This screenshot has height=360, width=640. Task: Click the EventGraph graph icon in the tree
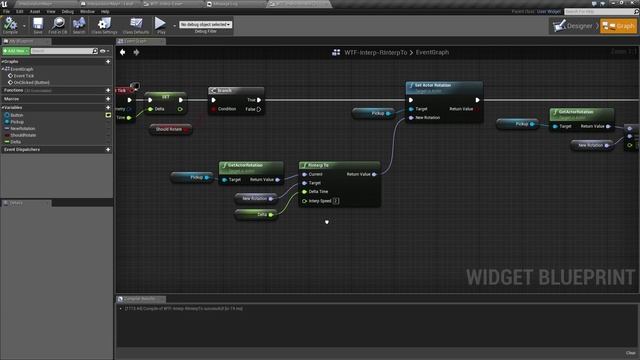pos(7,69)
